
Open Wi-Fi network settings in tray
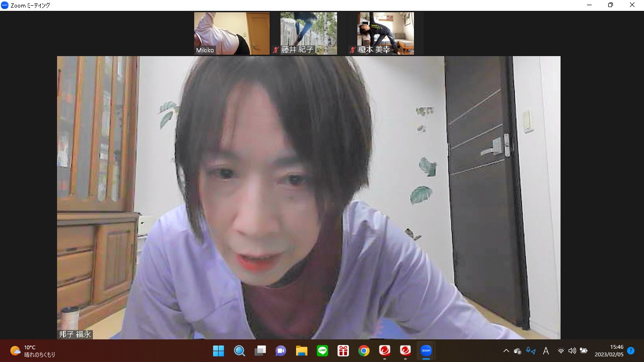(561, 351)
